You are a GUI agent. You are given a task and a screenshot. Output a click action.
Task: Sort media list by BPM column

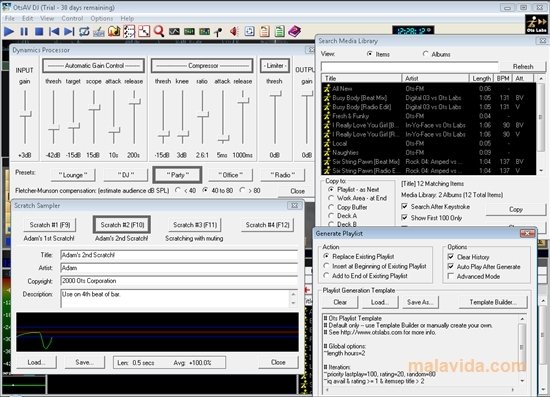(x=503, y=78)
